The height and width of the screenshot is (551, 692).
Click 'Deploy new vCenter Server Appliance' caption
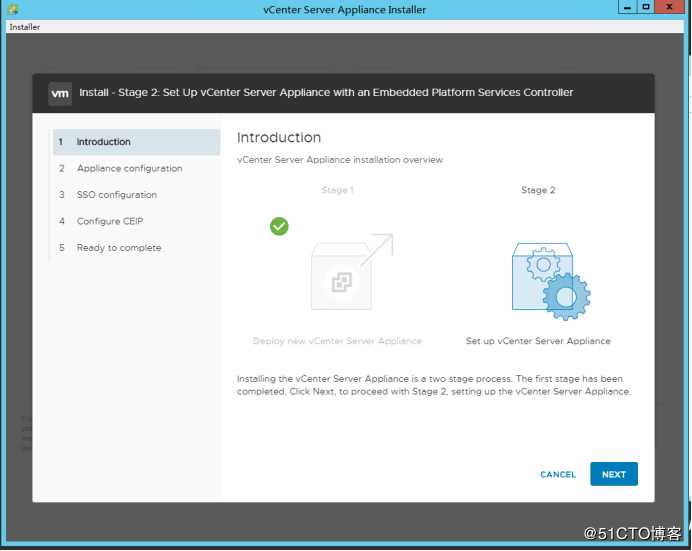click(337, 341)
